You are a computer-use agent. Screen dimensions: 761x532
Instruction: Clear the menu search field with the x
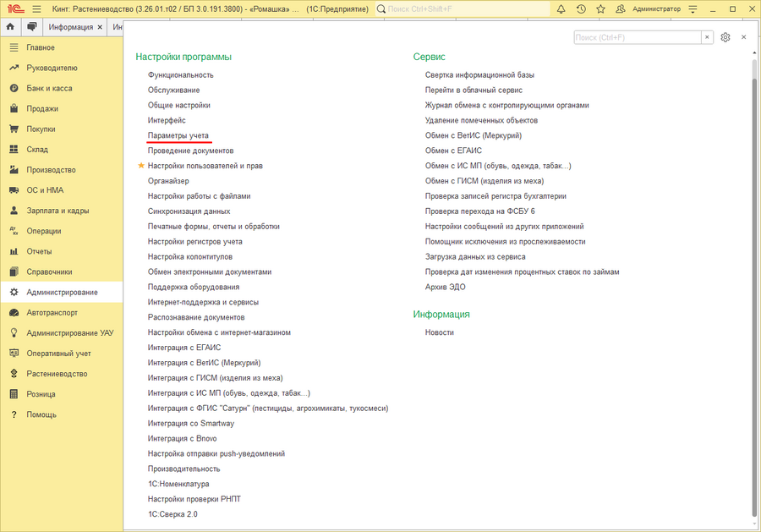707,37
